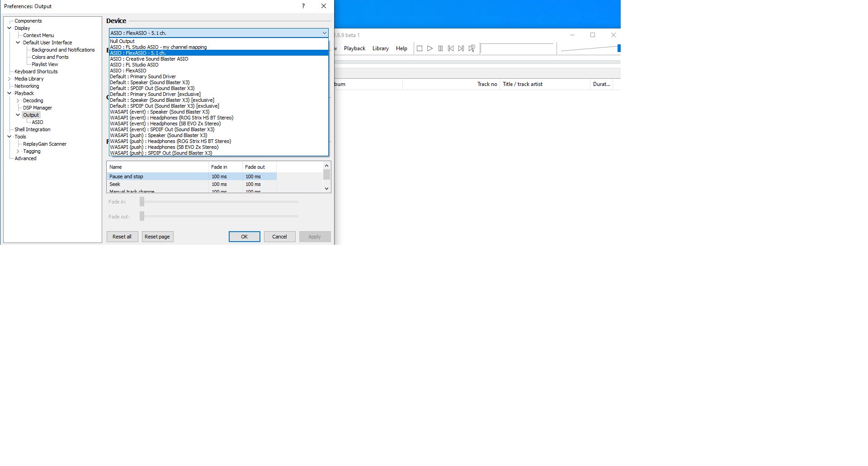Choose "ASIO : Creative Sound Blaster ASIO" device

pos(149,59)
